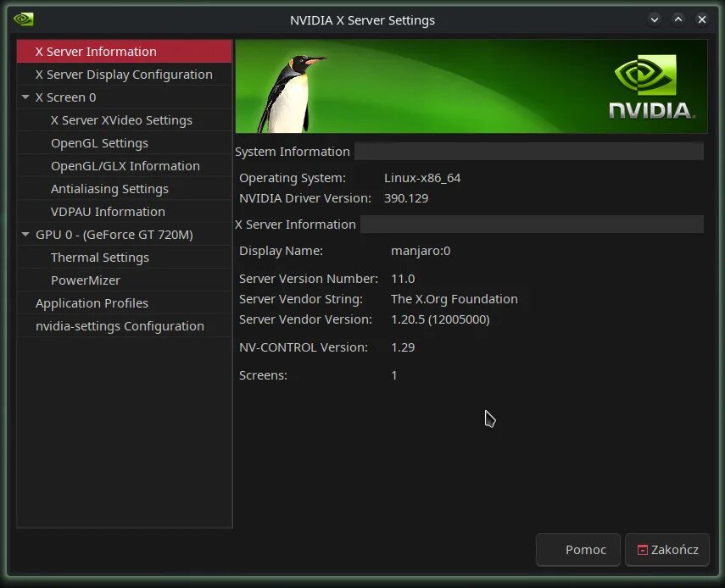Click the Pomoc help button

click(578, 550)
